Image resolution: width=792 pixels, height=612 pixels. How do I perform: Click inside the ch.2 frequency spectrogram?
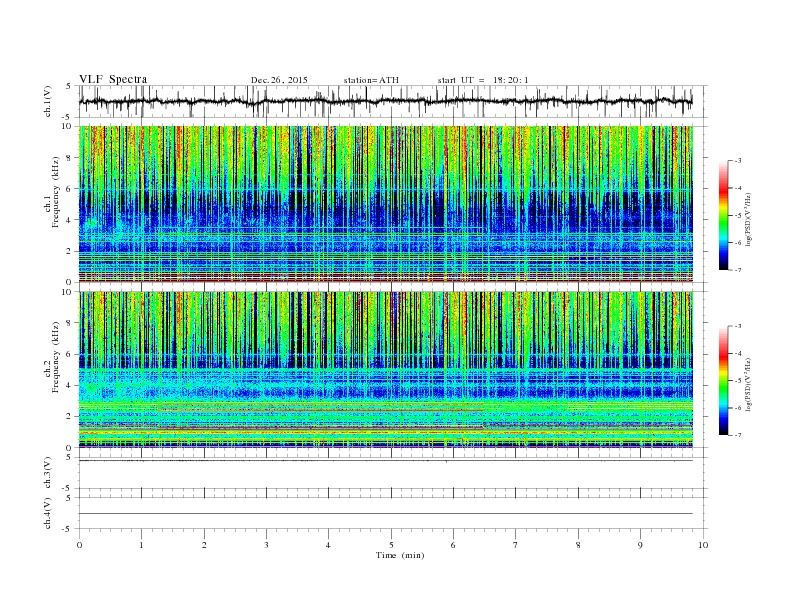click(385, 370)
